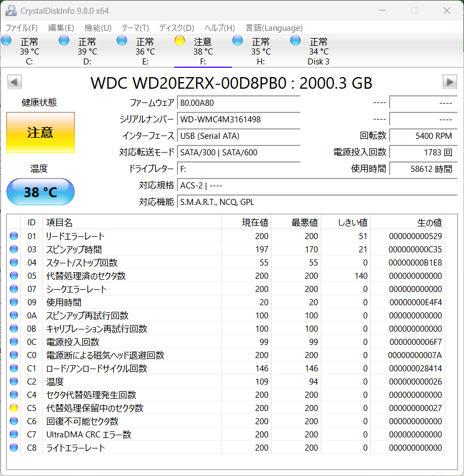Click the blue status icon for Disk 3

coord(295,40)
